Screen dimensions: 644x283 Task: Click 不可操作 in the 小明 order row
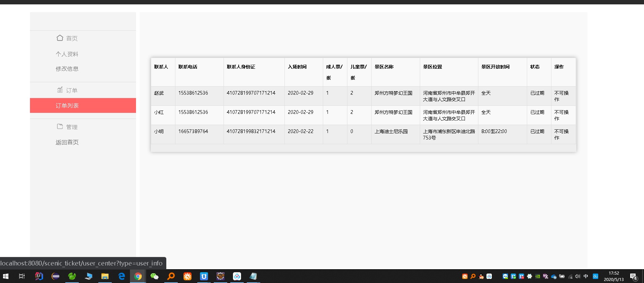[561, 134]
